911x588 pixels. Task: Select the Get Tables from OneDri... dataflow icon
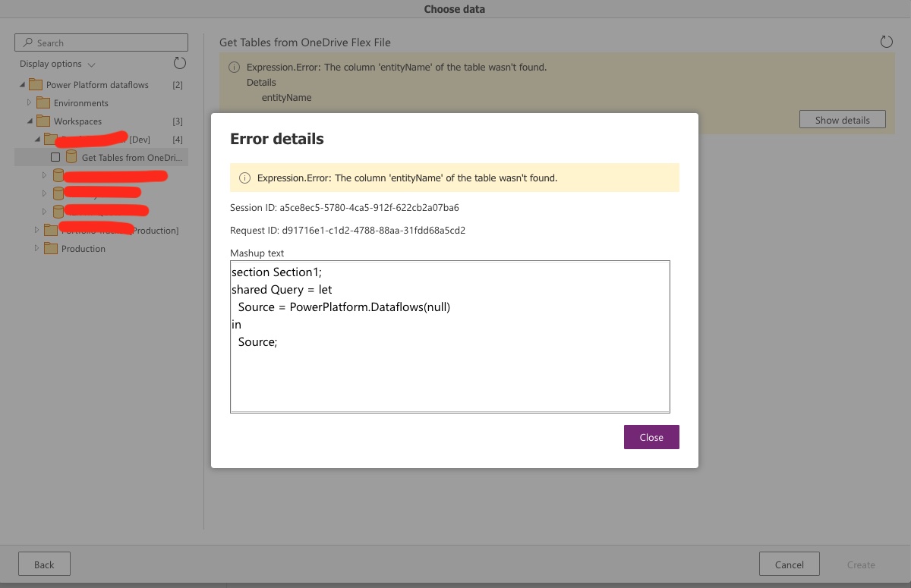pos(71,157)
